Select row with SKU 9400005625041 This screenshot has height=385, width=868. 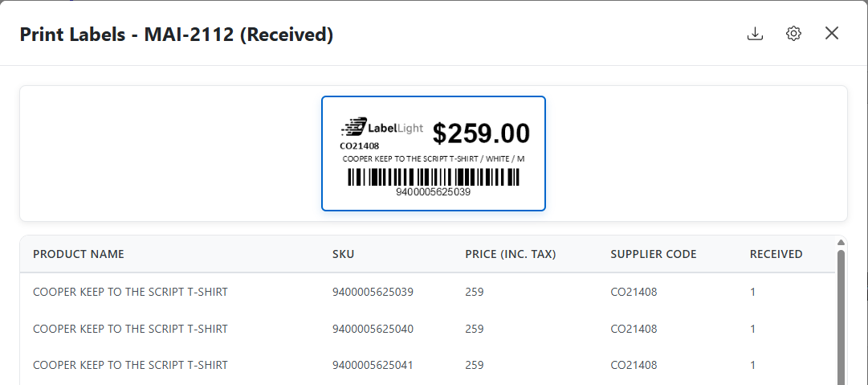(x=373, y=365)
